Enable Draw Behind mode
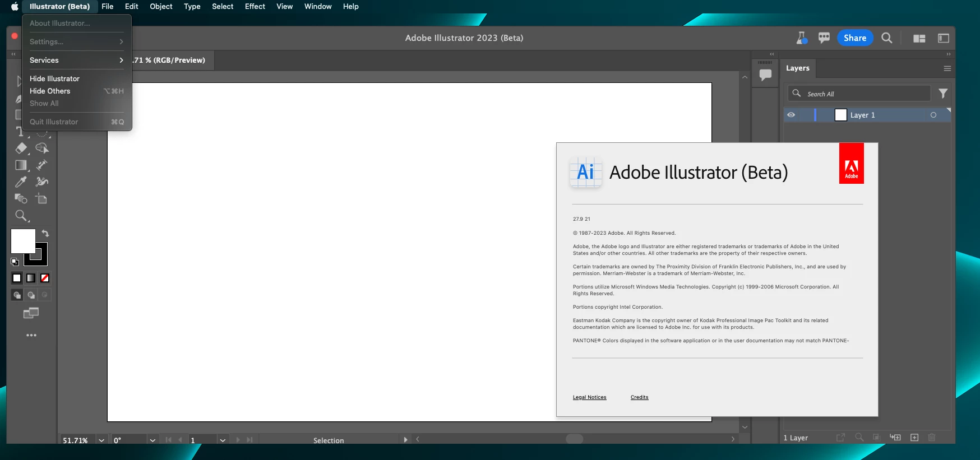This screenshot has height=460, width=980. [x=31, y=295]
